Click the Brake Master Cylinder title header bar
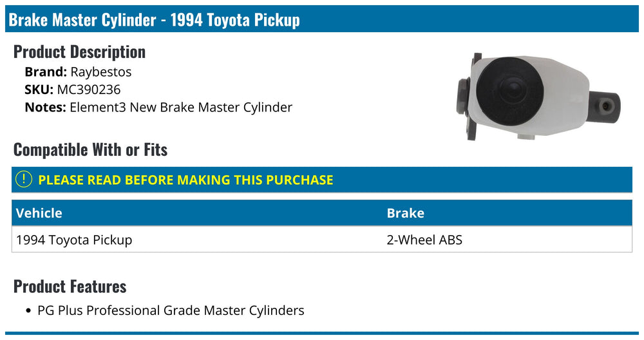This screenshot has width=644, height=340. pyautogui.click(x=321, y=19)
